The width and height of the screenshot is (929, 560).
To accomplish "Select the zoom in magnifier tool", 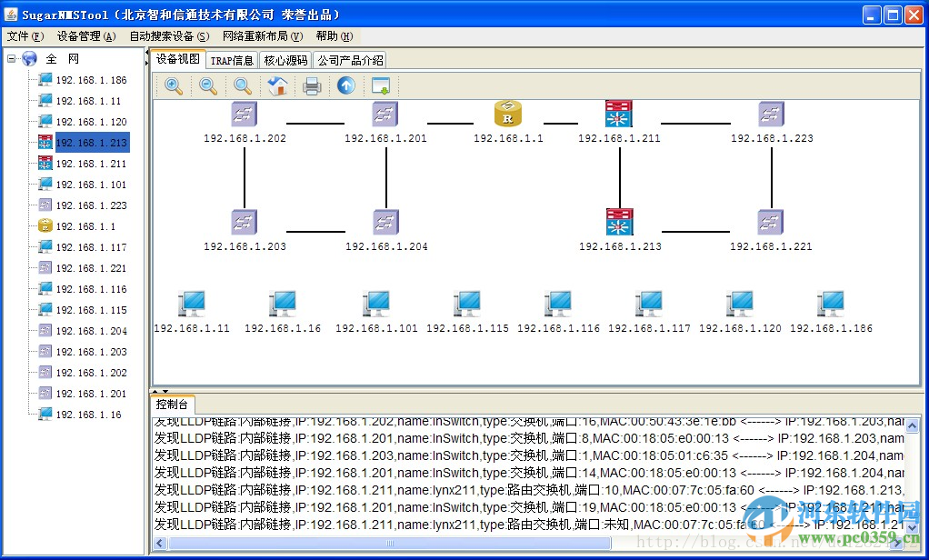I will 173,85.
